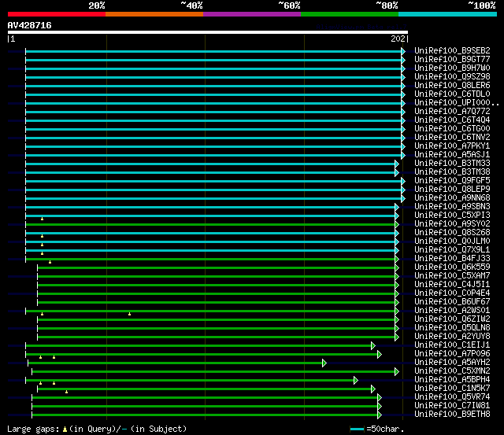The width and height of the screenshot is (504, 435).
Task: Open the UniRef100_B9SEB2 hit label
Action: (452, 50)
